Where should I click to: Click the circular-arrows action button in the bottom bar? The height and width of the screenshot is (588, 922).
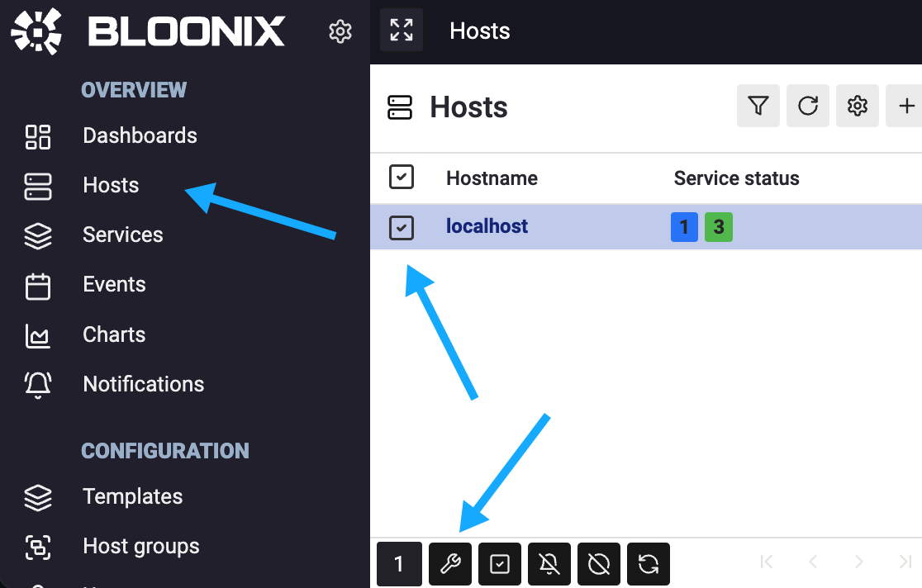coord(649,564)
